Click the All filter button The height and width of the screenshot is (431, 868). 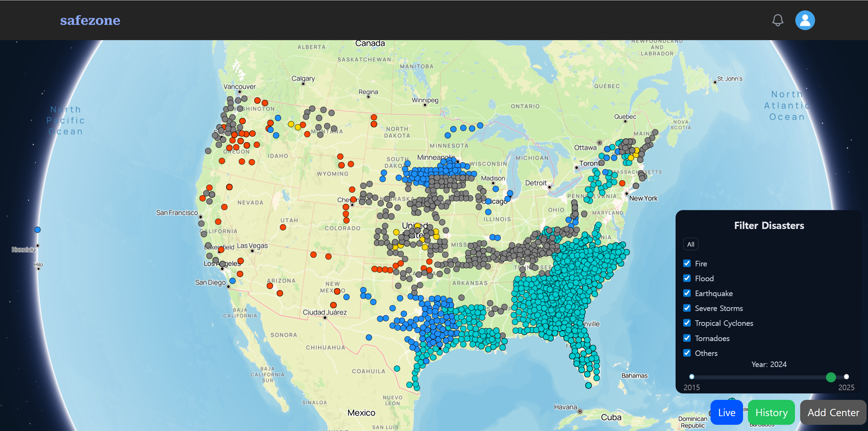690,244
